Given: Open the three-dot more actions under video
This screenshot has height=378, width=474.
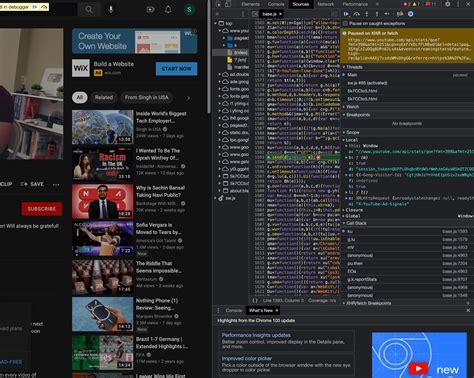Looking at the screenshot, I should pyautogui.click(x=56, y=184).
